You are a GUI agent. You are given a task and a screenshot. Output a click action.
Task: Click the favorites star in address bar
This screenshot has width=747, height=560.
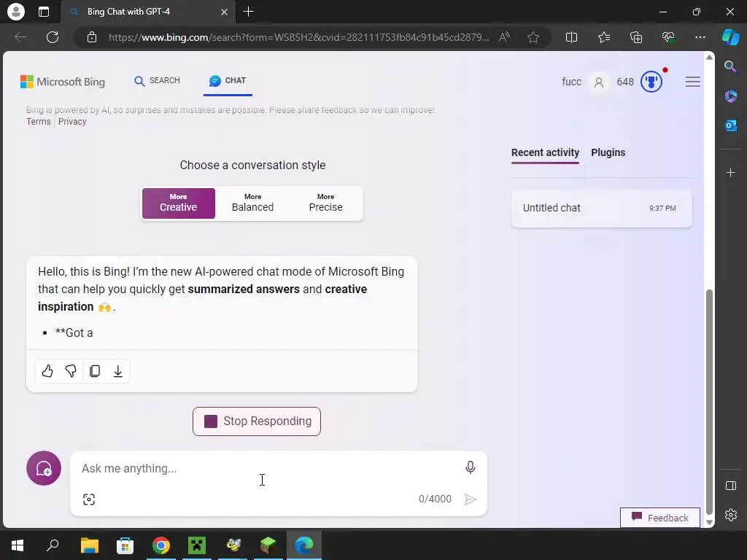pyautogui.click(x=533, y=37)
